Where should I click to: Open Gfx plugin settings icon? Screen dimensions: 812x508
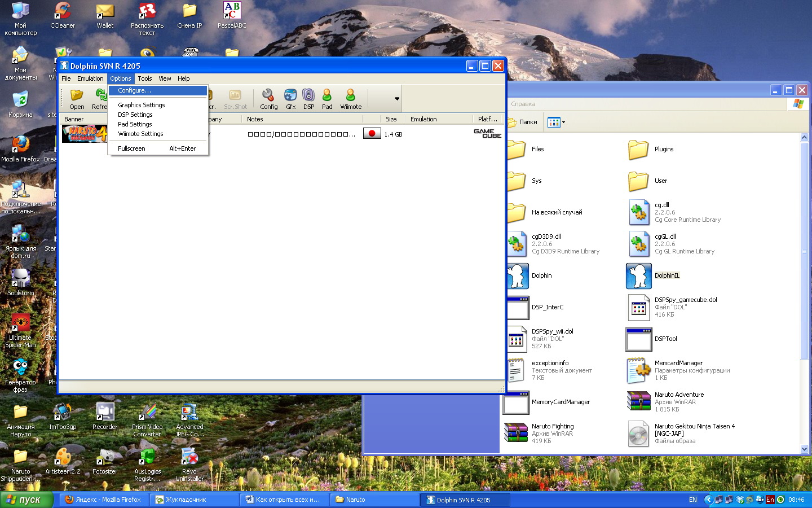[x=290, y=99]
